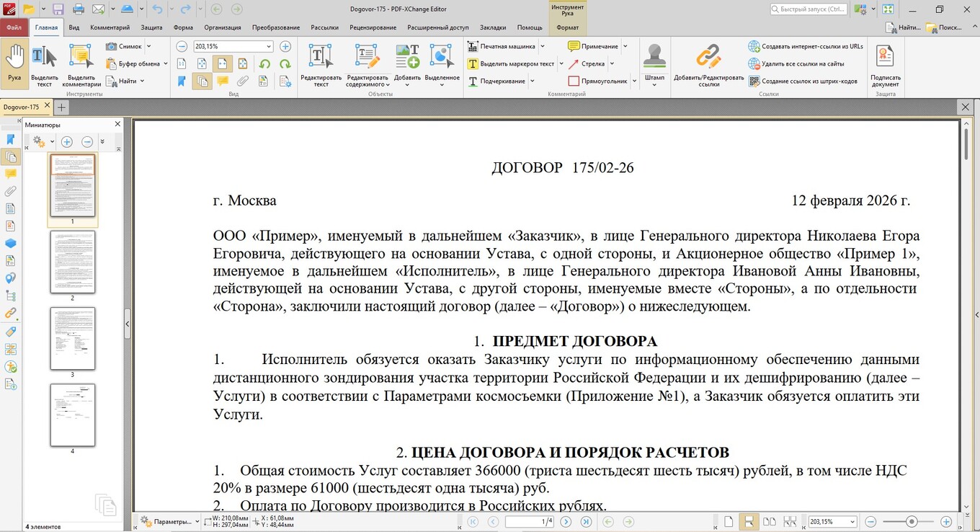Expand the Снимок dropdown arrow
Image resolution: width=980 pixels, height=532 pixels.
[148, 46]
